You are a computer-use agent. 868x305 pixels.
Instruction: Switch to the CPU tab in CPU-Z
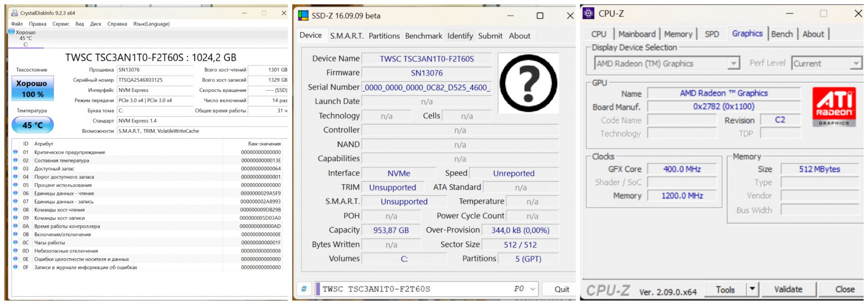click(599, 34)
